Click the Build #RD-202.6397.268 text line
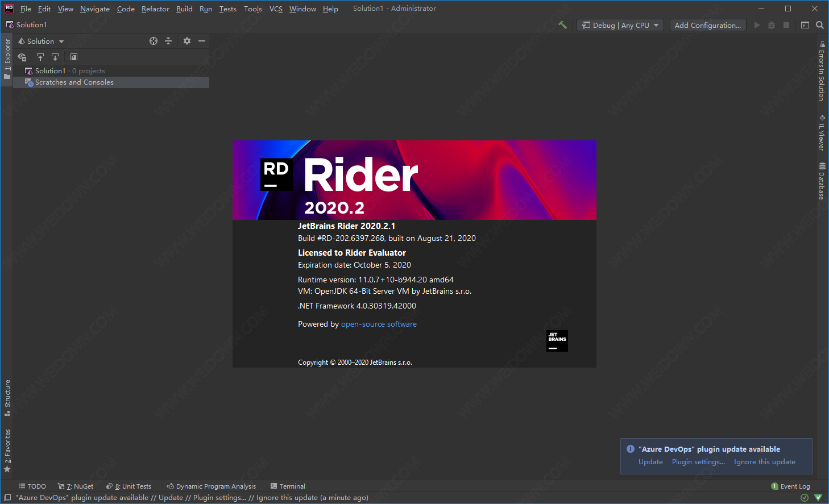829x504 pixels. coord(387,238)
